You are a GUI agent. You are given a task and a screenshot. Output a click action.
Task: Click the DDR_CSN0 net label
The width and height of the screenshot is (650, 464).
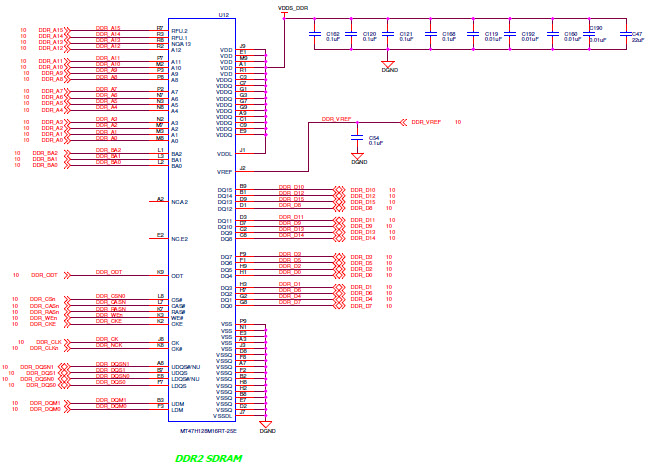(111, 296)
